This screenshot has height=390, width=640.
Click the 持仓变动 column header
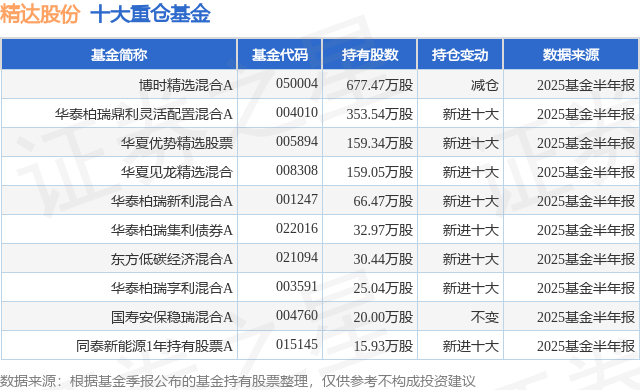(460, 55)
